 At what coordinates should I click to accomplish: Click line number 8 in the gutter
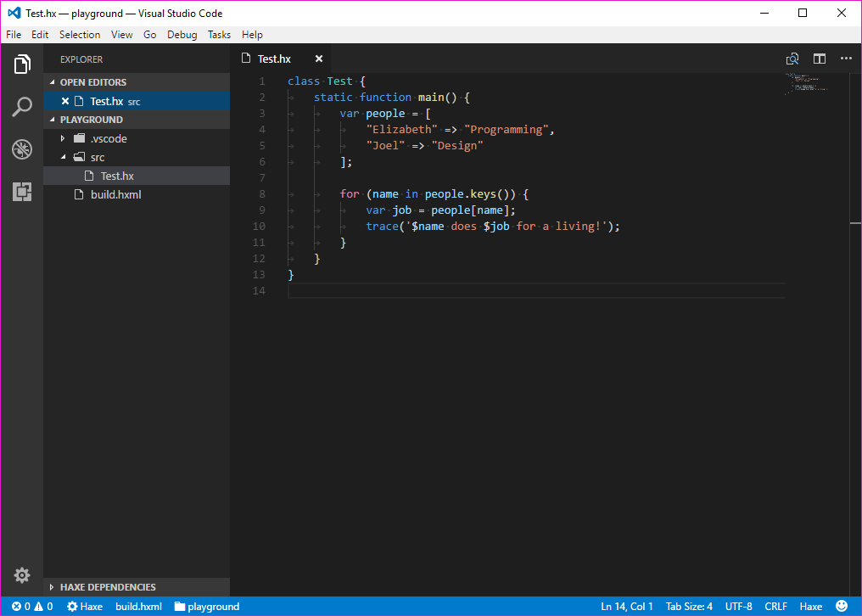click(x=262, y=194)
